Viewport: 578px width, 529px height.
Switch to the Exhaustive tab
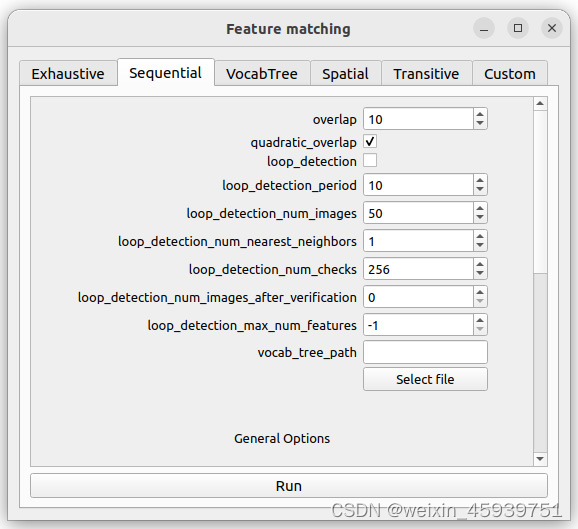[x=68, y=74]
